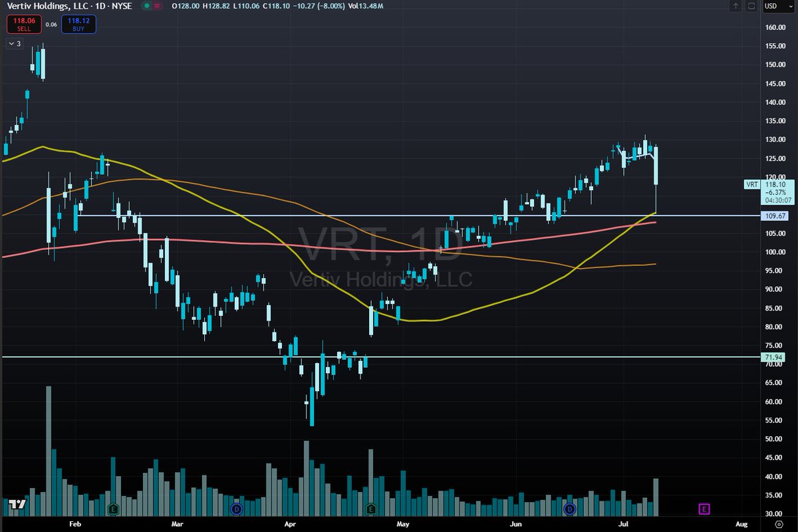This screenshot has width=798, height=532.
Task: Click the Mar label on time axis
Action: 178,525
